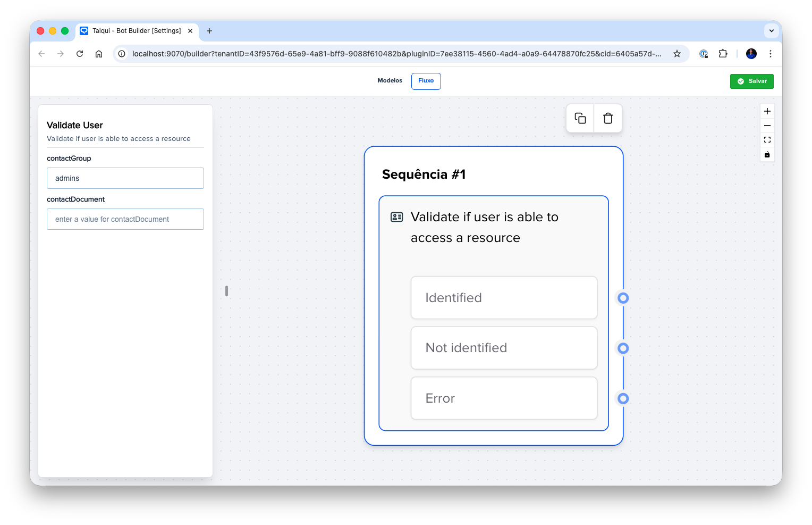The height and width of the screenshot is (525, 812).
Task: Open the browser tab search dropdown
Action: click(771, 31)
